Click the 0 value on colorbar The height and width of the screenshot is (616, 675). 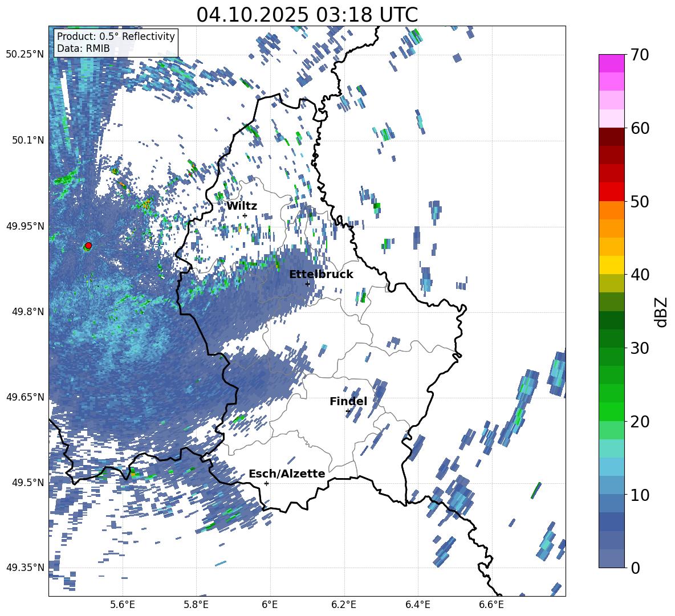click(x=635, y=568)
